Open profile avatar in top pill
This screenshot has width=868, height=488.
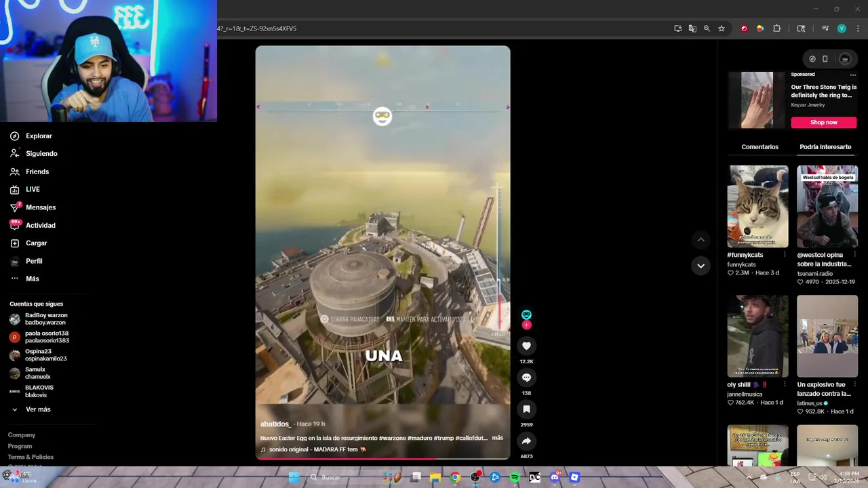[x=844, y=59]
